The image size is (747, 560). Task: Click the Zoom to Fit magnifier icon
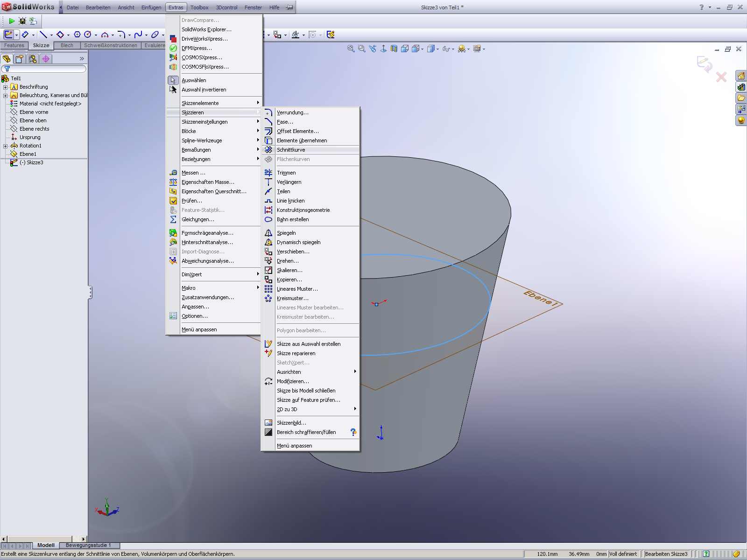pos(351,49)
